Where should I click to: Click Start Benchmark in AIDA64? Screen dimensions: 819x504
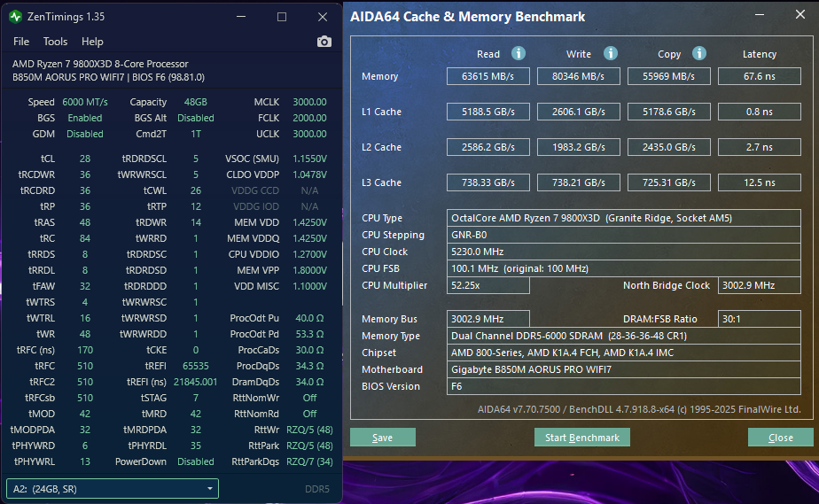581,438
